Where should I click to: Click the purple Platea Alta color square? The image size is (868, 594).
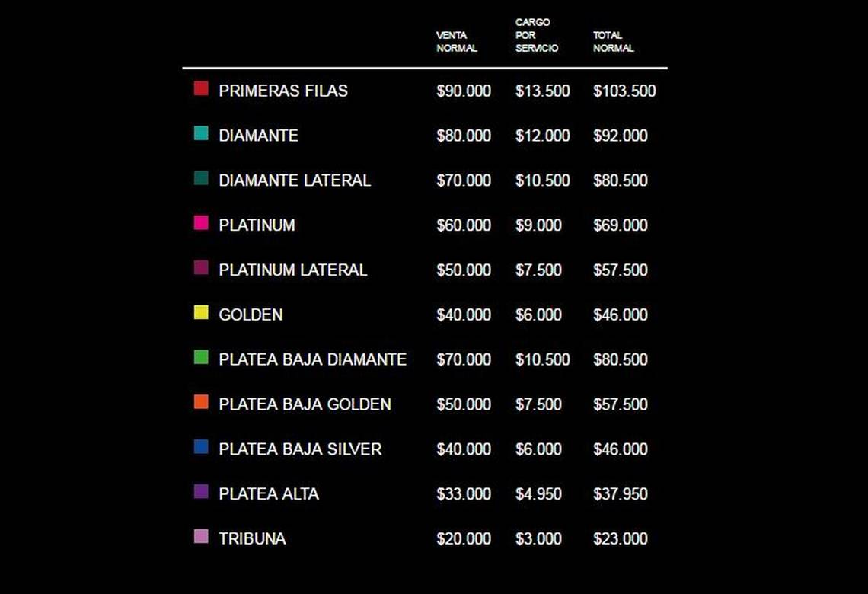pos(201,492)
